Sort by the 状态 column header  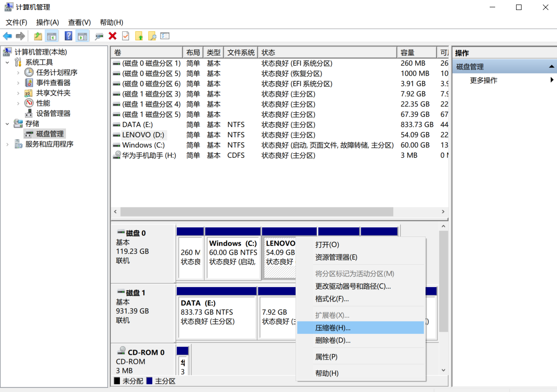click(327, 52)
